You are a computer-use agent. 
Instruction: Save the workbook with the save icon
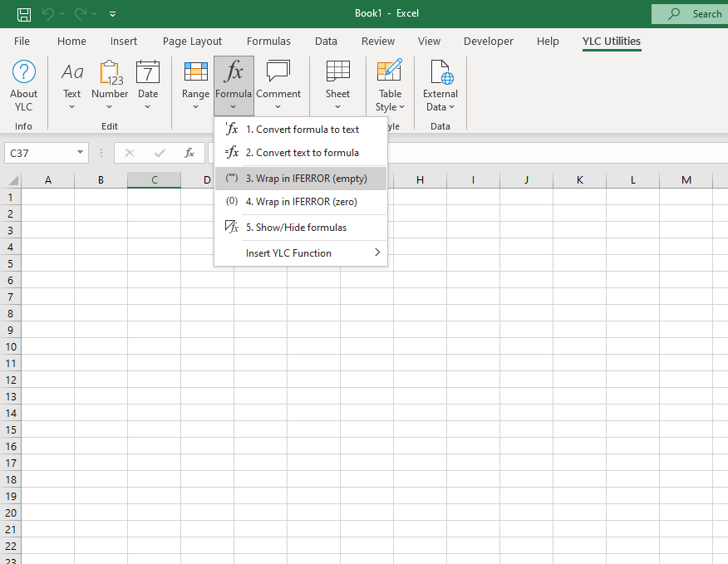tap(24, 14)
